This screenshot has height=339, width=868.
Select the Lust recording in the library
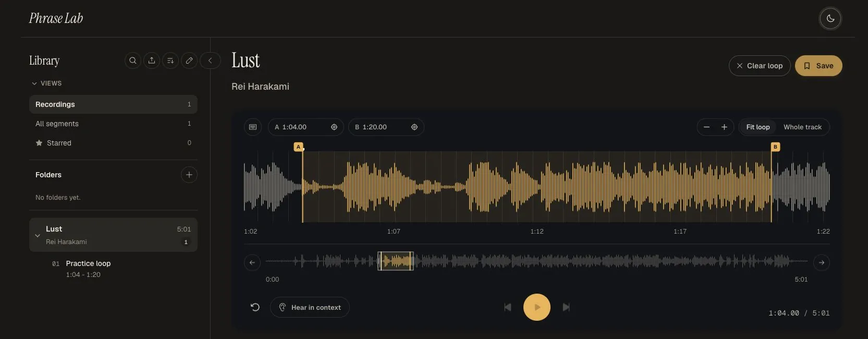113,235
